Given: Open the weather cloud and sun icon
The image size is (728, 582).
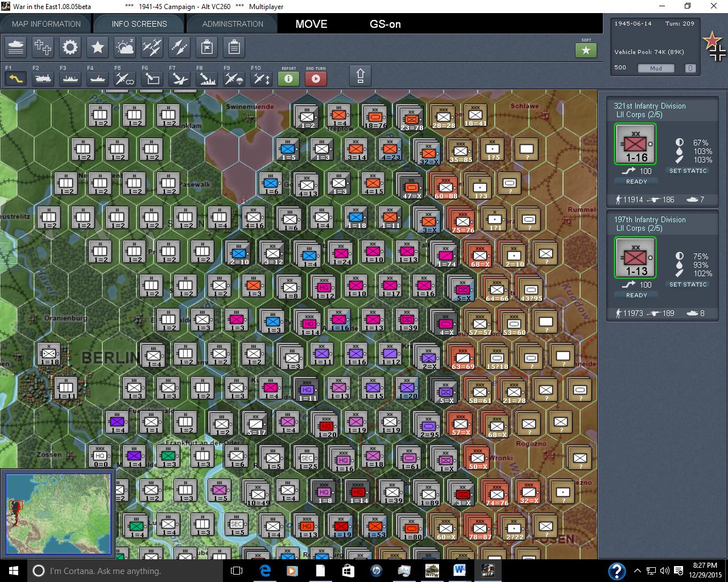Looking at the screenshot, I should coord(125,47).
